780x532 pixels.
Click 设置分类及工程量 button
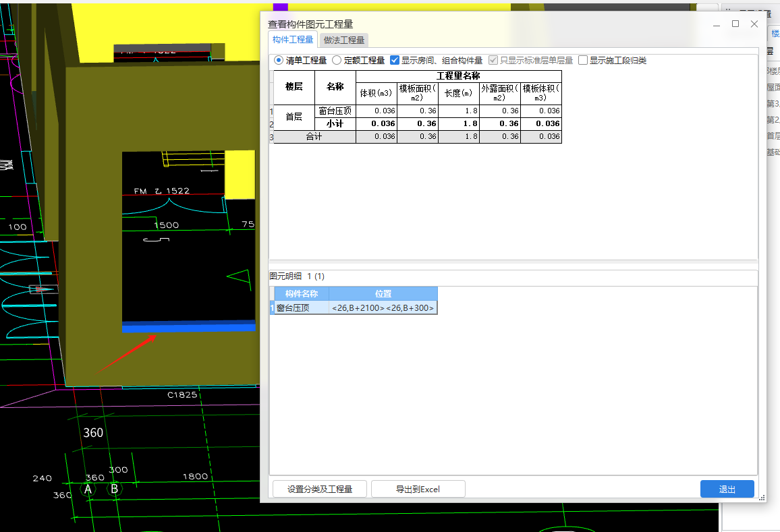(x=320, y=489)
